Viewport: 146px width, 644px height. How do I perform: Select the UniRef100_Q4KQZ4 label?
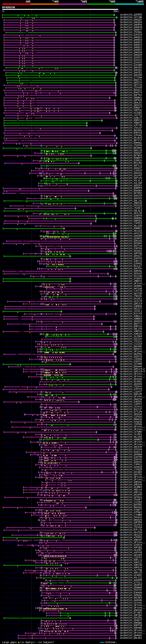point(131,22)
